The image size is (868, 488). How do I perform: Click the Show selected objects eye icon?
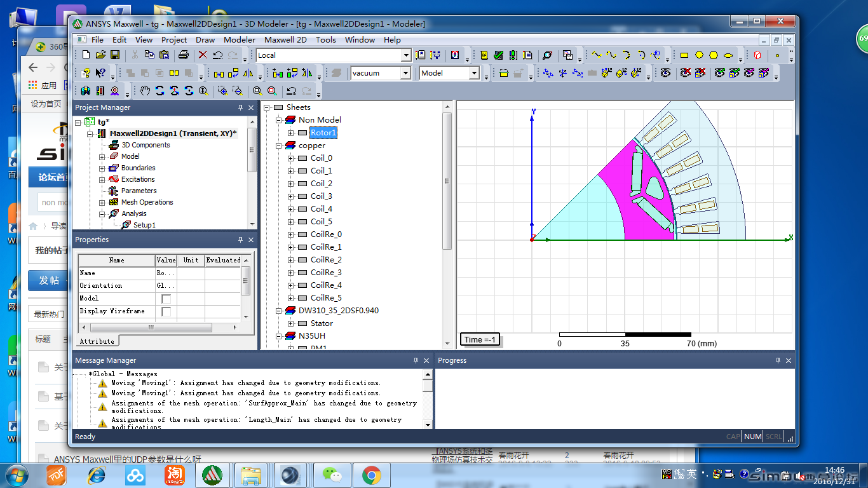coord(719,73)
